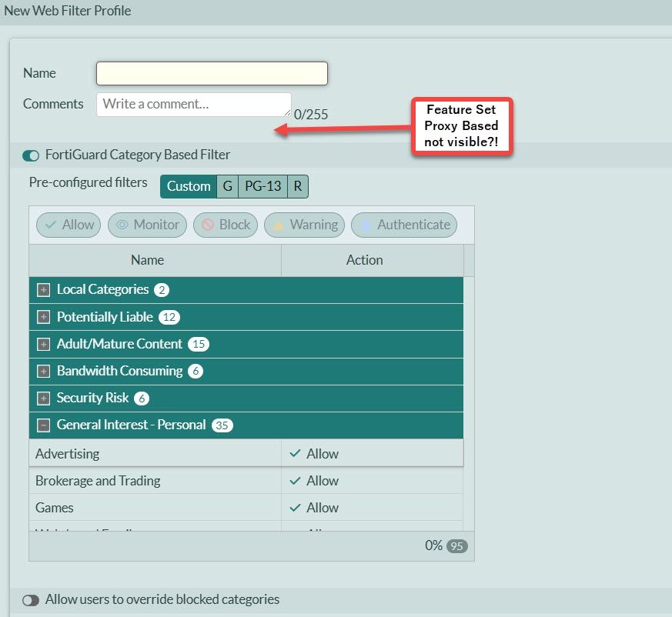Screen dimensions: 672x617
Task: Toggle FortiGuard Category Based Filter switch
Action: pos(31,155)
